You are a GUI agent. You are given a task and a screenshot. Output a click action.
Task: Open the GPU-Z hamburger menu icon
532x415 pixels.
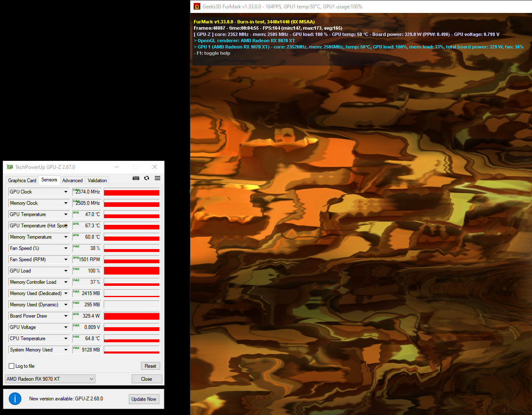[157, 178]
